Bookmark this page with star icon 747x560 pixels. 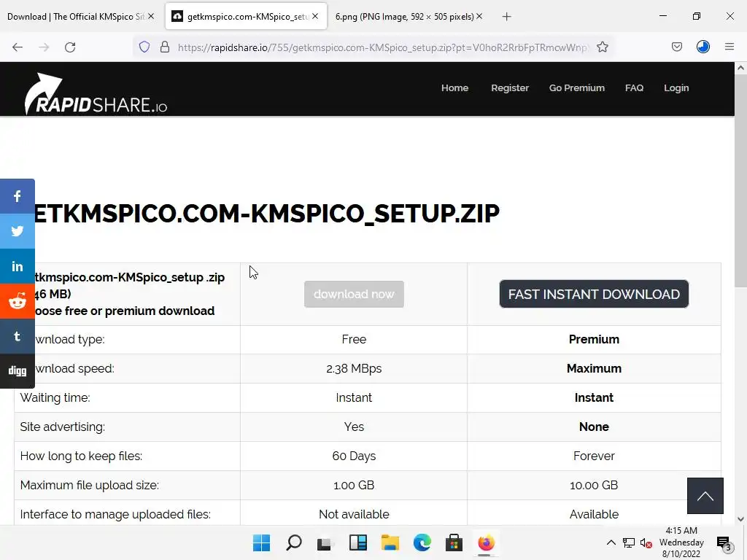[x=603, y=47]
